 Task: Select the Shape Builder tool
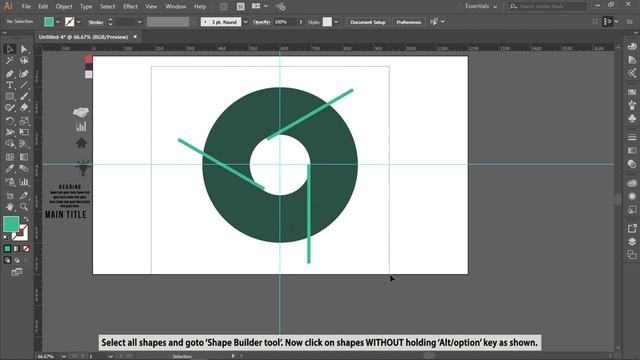[x=10, y=144]
